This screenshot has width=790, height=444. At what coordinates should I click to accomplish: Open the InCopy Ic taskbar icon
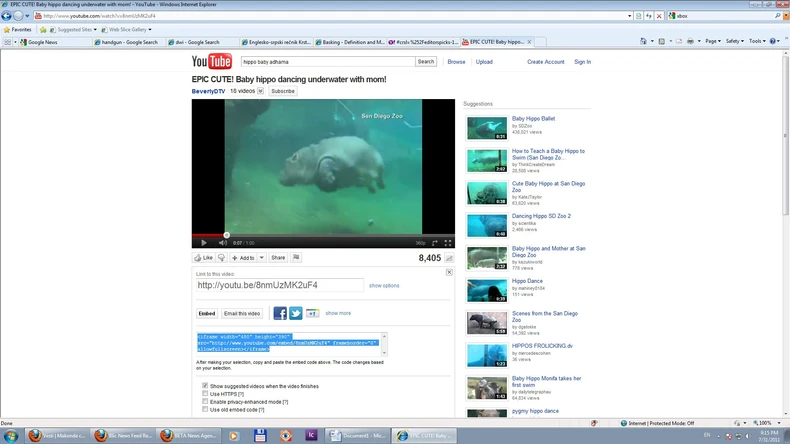311,435
